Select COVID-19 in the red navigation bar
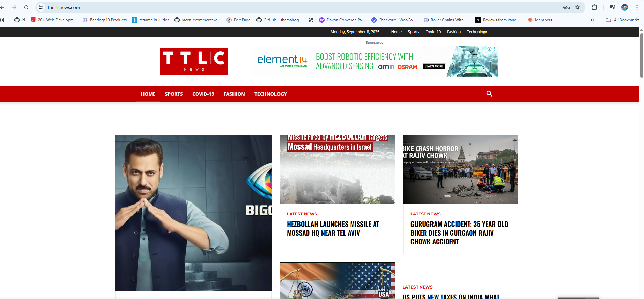 pos(203,94)
